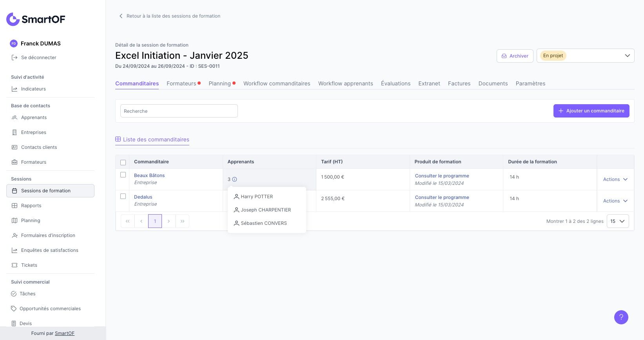The width and height of the screenshot is (644, 340).
Task: Click the Opportunités commerciales tag icon
Action: click(x=14, y=309)
